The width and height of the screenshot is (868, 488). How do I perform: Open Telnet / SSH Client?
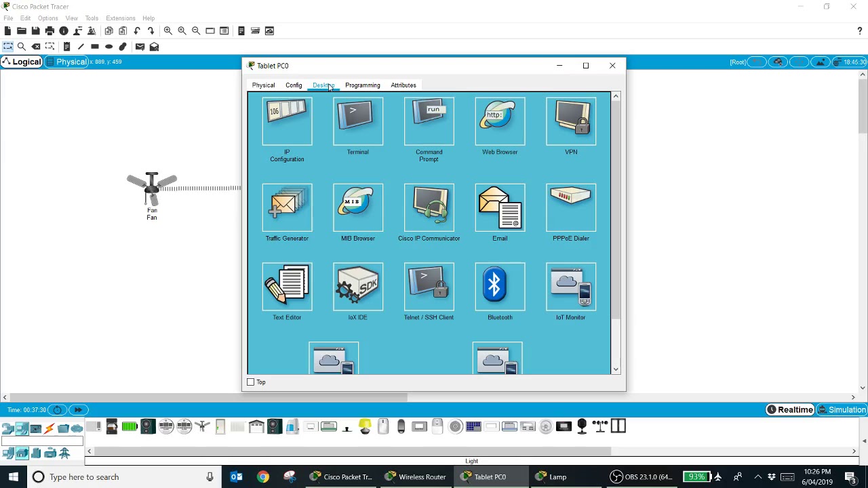click(429, 287)
